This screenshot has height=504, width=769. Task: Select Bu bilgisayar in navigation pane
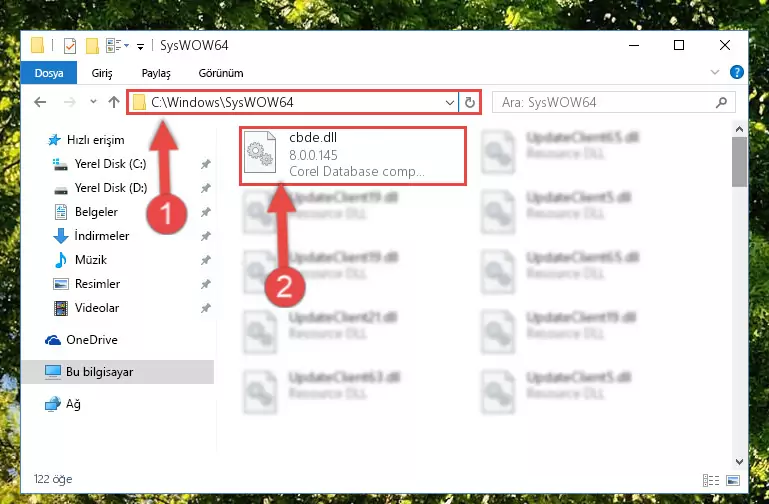118,372
